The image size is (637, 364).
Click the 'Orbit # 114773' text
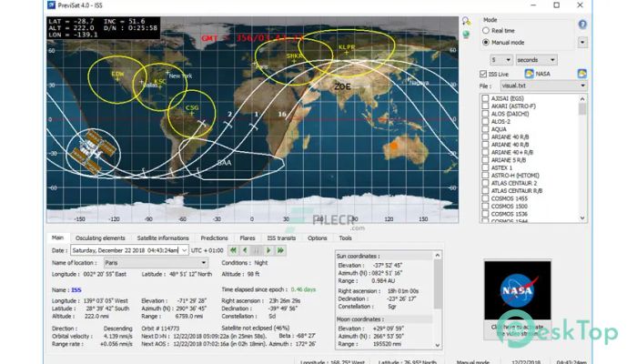point(160,329)
